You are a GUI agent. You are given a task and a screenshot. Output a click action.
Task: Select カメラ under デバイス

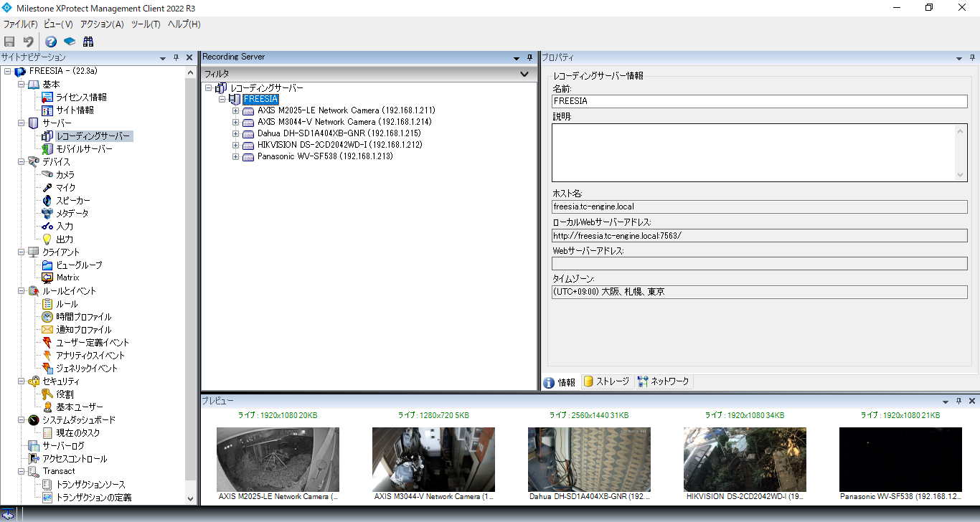click(x=65, y=175)
